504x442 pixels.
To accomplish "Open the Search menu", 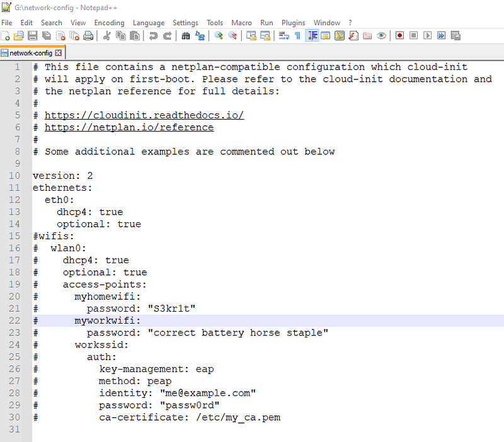I will point(52,23).
